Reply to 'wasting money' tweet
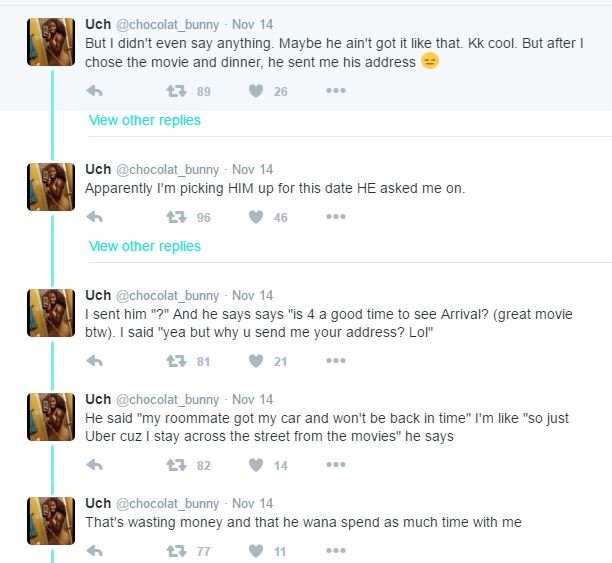 (95, 551)
